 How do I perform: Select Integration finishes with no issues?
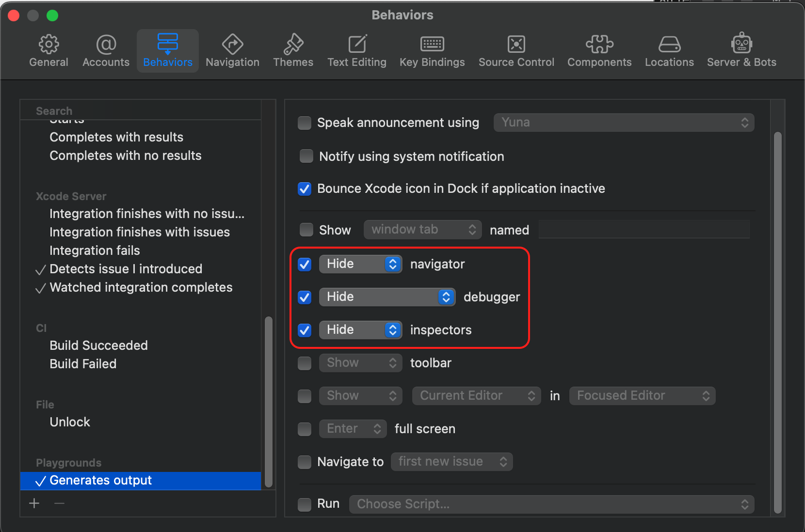pyautogui.click(x=147, y=214)
